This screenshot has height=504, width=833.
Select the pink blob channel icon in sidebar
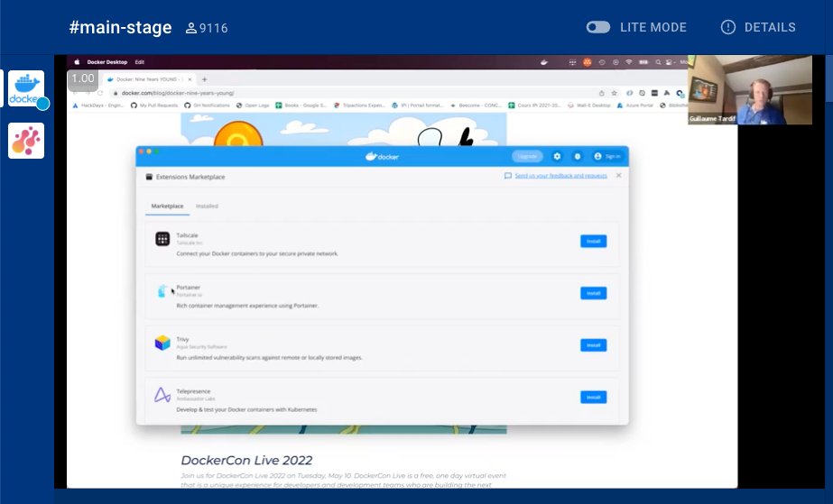(x=26, y=141)
